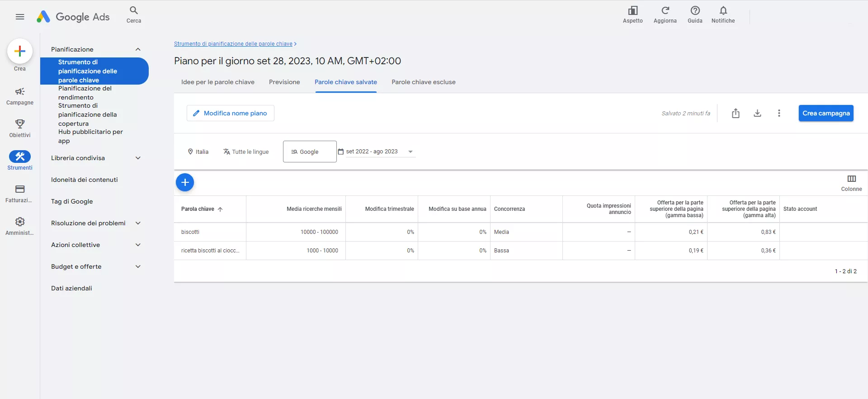Open the Aspetto appearance menu

pyautogui.click(x=632, y=14)
